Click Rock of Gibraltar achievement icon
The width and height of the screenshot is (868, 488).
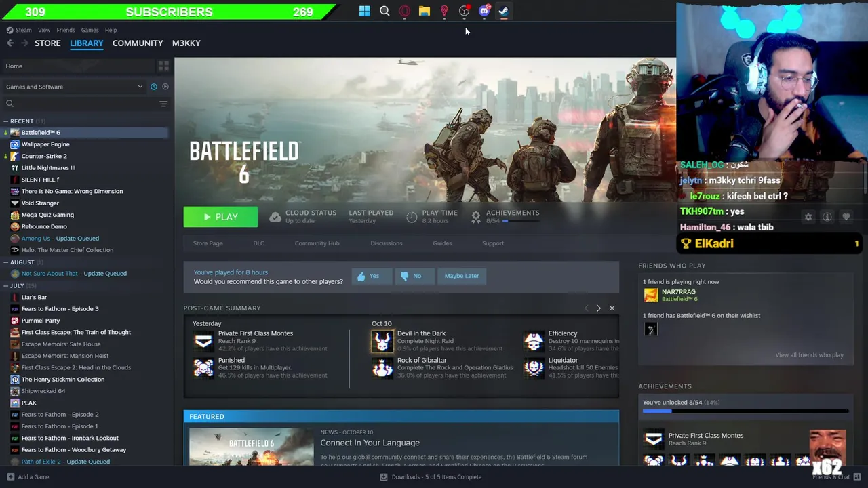point(382,367)
